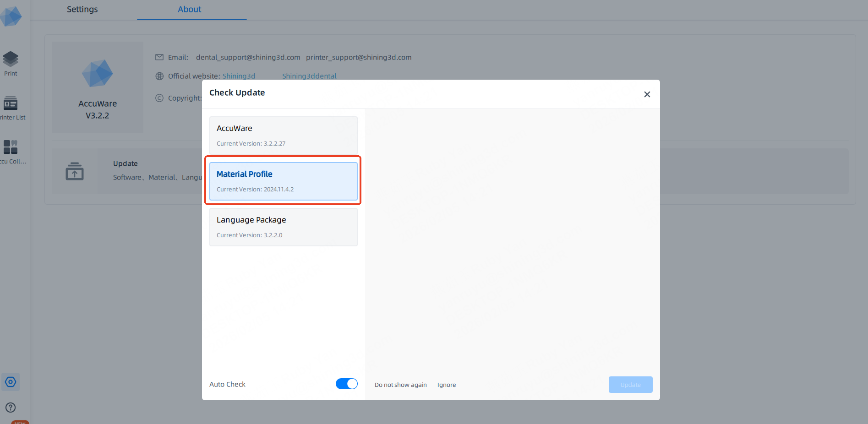Click the Update button in dialog
The height and width of the screenshot is (424, 868).
tap(631, 385)
